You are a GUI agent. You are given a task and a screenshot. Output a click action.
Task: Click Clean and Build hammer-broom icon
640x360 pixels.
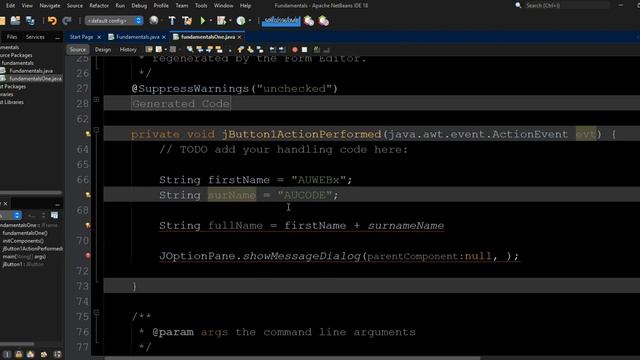pyautogui.click(x=187, y=21)
